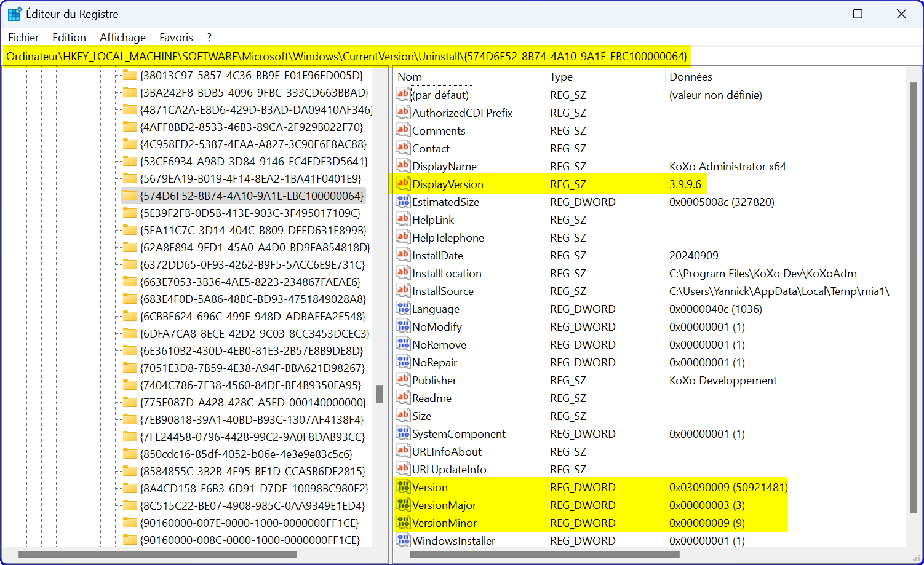Select key {6CBBF624-696C-499E-948D-ADBAFFA2F548}

point(253,316)
